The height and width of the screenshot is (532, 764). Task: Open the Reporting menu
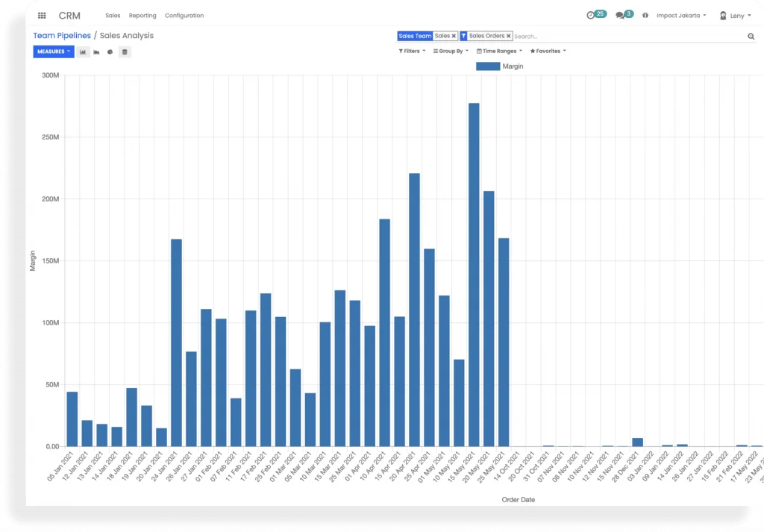[x=143, y=16]
